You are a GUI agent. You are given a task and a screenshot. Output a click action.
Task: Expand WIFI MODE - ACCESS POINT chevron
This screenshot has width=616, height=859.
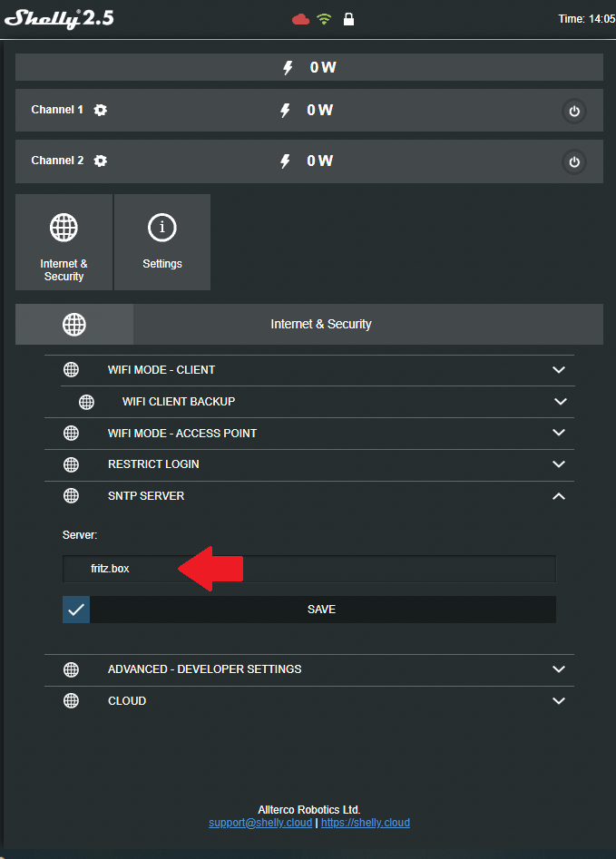click(559, 433)
